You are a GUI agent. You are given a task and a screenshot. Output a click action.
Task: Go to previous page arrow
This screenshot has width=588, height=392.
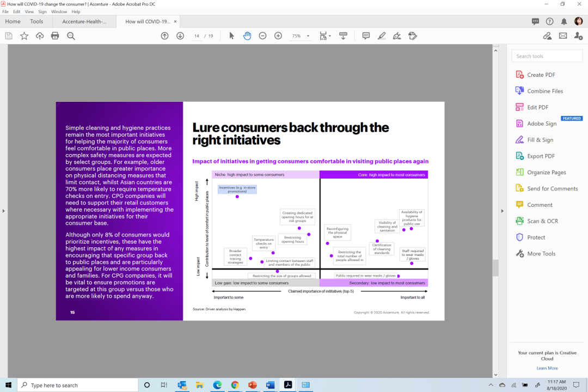[165, 36]
